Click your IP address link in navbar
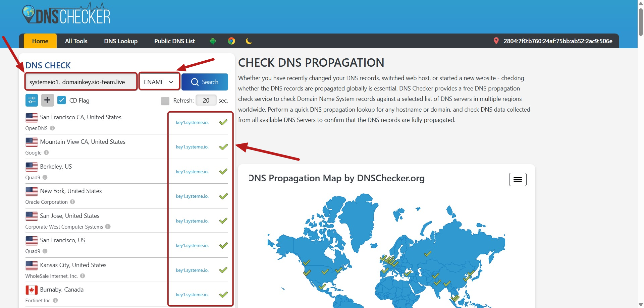This screenshot has width=644, height=308. click(558, 41)
